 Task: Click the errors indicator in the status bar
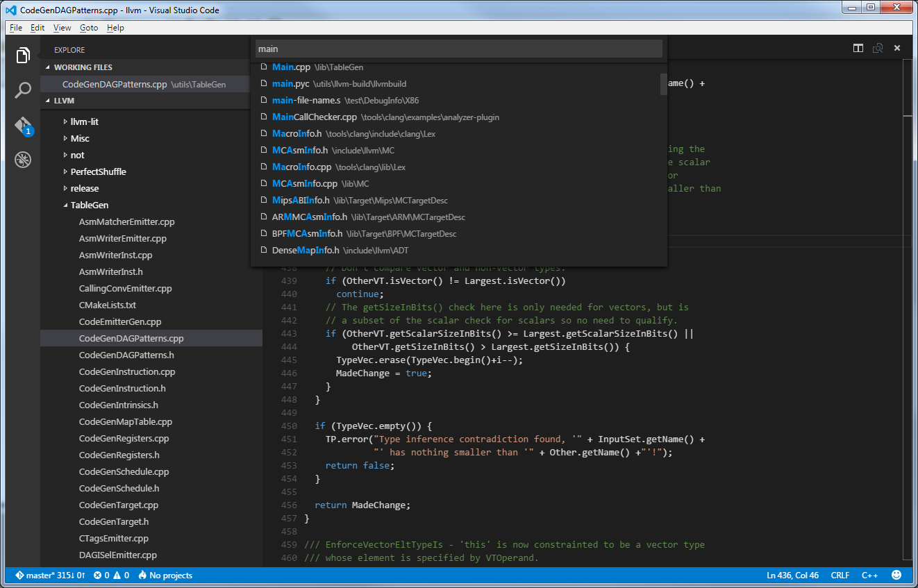tap(101, 575)
